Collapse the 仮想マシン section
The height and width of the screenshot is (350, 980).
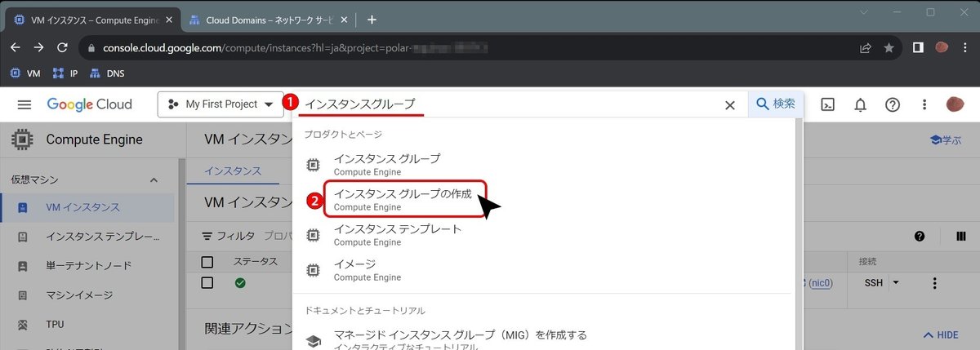153,179
